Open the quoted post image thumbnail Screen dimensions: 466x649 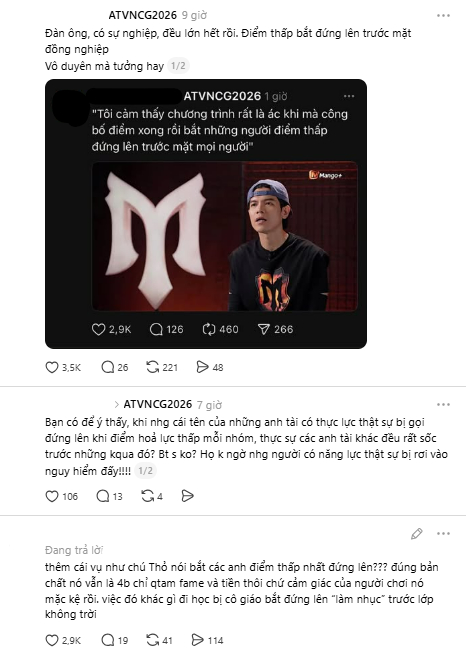pyautogui.click(x=225, y=236)
